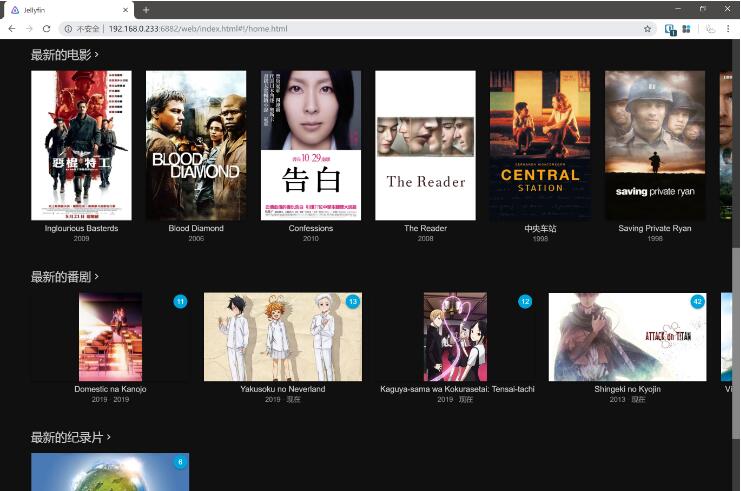Click the Yakusoku no Neverland title

283,389
